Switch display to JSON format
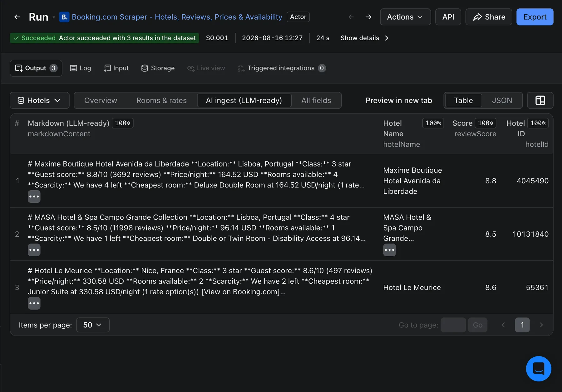The width and height of the screenshot is (562, 392). tap(502, 100)
